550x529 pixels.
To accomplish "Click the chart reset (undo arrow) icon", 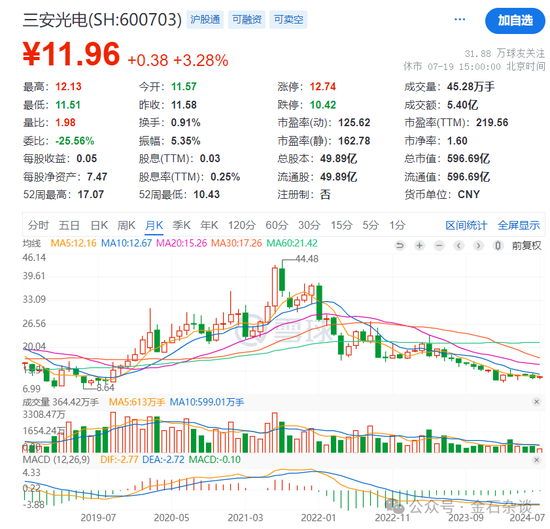I will pyautogui.click(x=400, y=246).
